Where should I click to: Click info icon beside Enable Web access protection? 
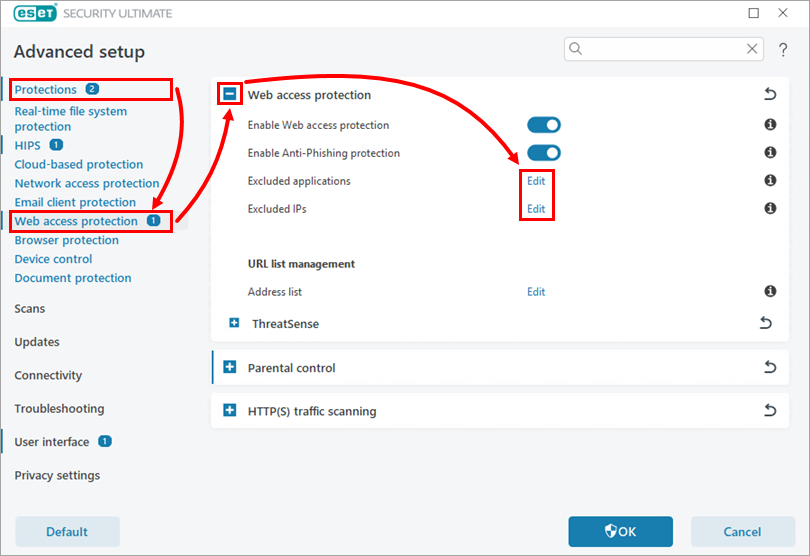click(770, 125)
